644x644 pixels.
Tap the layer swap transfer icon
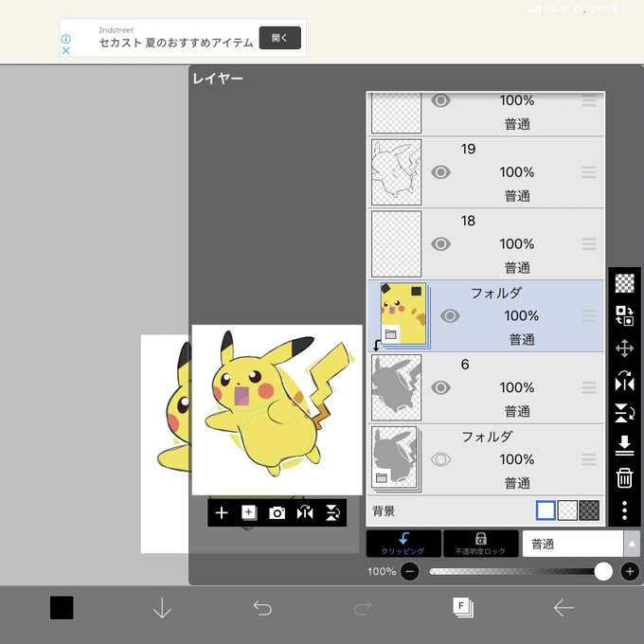click(624, 315)
